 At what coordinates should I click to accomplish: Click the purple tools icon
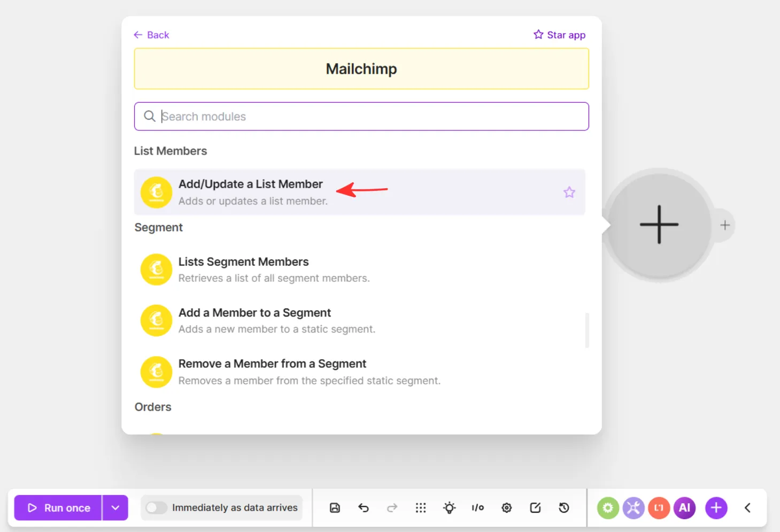pyautogui.click(x=634, y=507)
